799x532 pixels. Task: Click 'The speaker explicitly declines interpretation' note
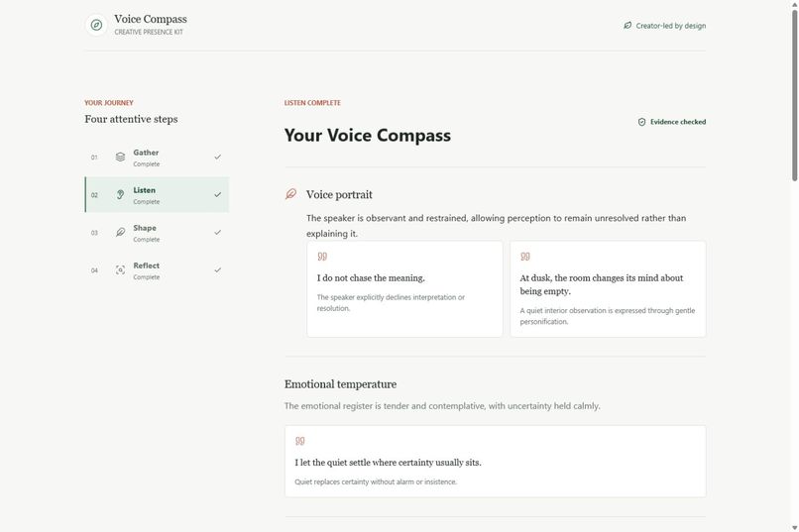391,302
